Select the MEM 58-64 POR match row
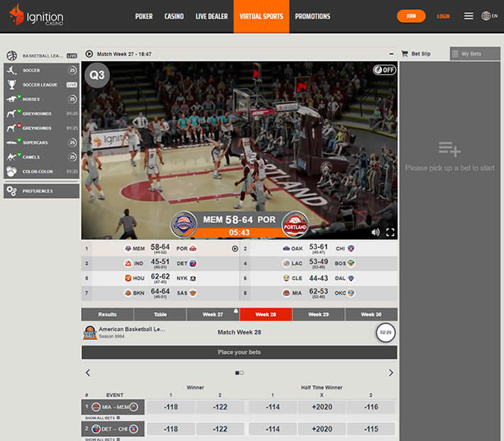Image resolution: width=504 pixels, height=441 pixels. pyautogui.click(x=160, y=249)
